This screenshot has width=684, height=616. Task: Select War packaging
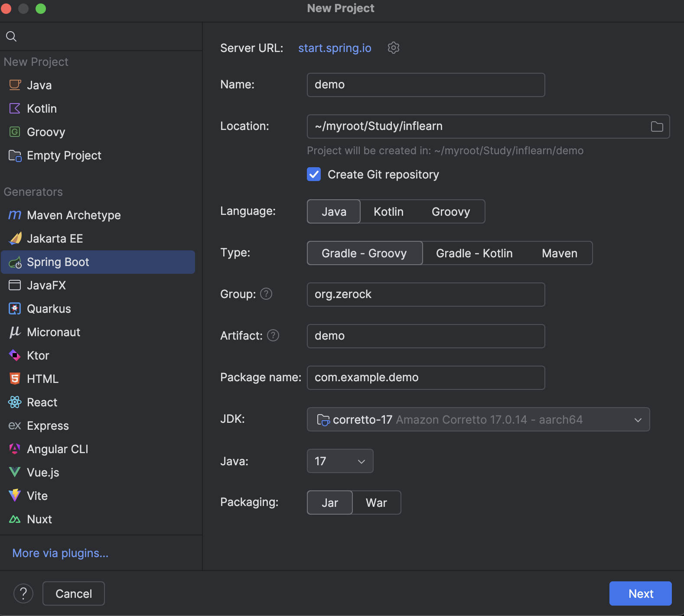[x=376, y=503]
